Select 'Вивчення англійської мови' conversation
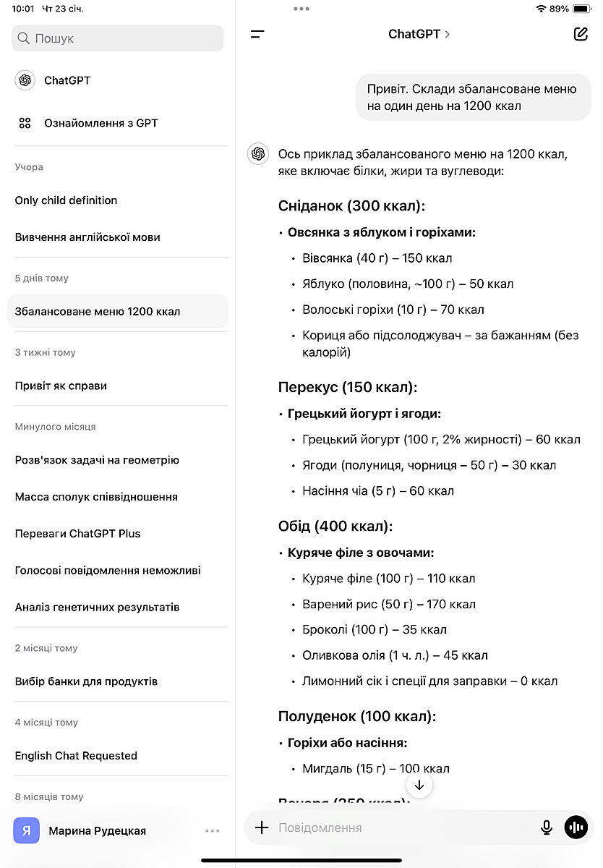Image resolution: width=603 pixels, height=868 pixels. point(87,237)
